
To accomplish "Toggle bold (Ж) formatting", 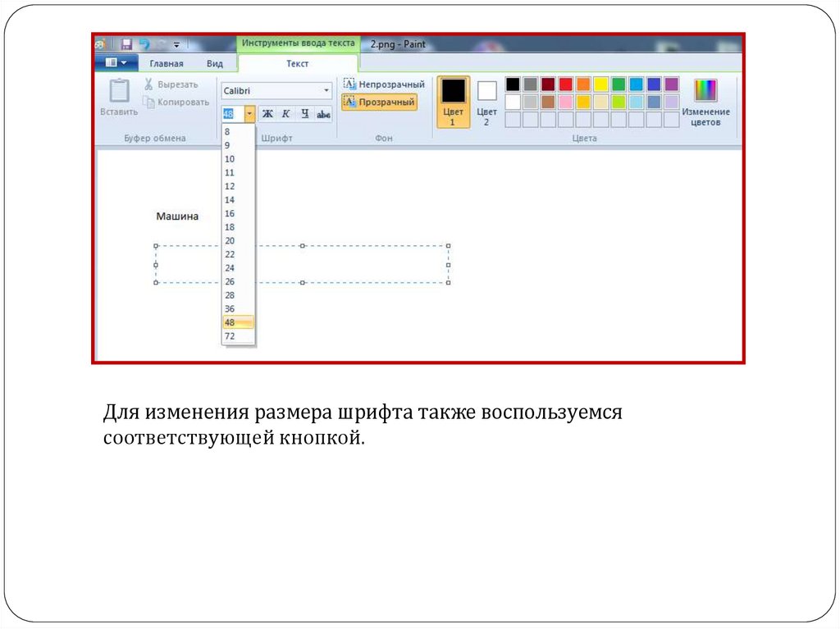I will pos(267,114).
